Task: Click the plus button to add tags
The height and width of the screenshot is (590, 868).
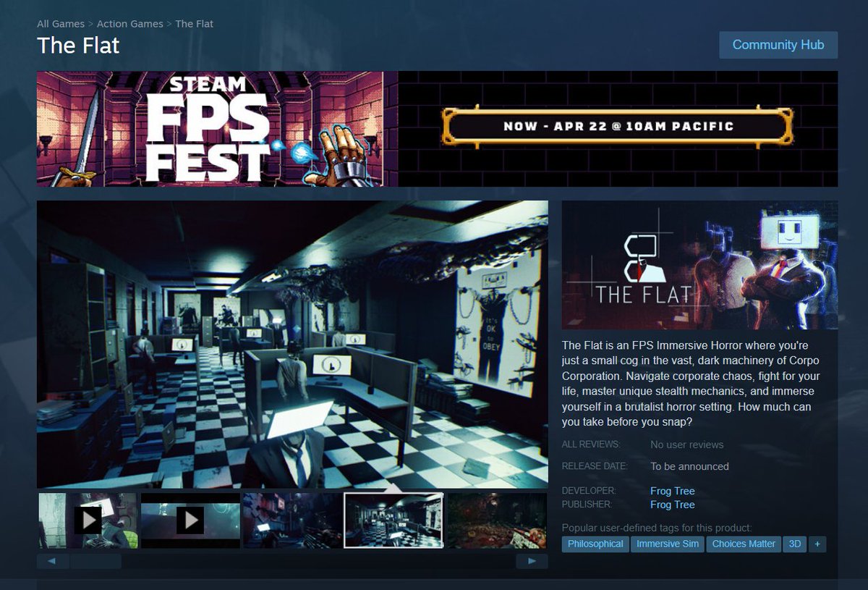Action: tap(817, 544)
